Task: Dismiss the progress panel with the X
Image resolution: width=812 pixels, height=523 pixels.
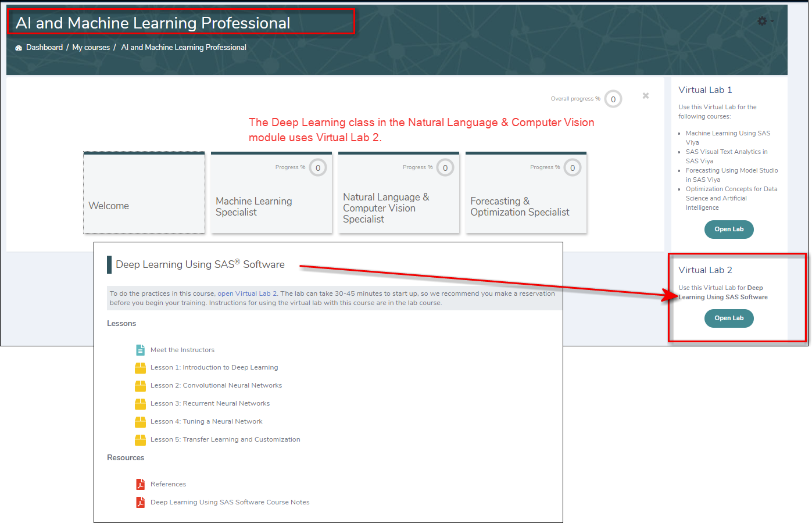Action: [645, 95]
